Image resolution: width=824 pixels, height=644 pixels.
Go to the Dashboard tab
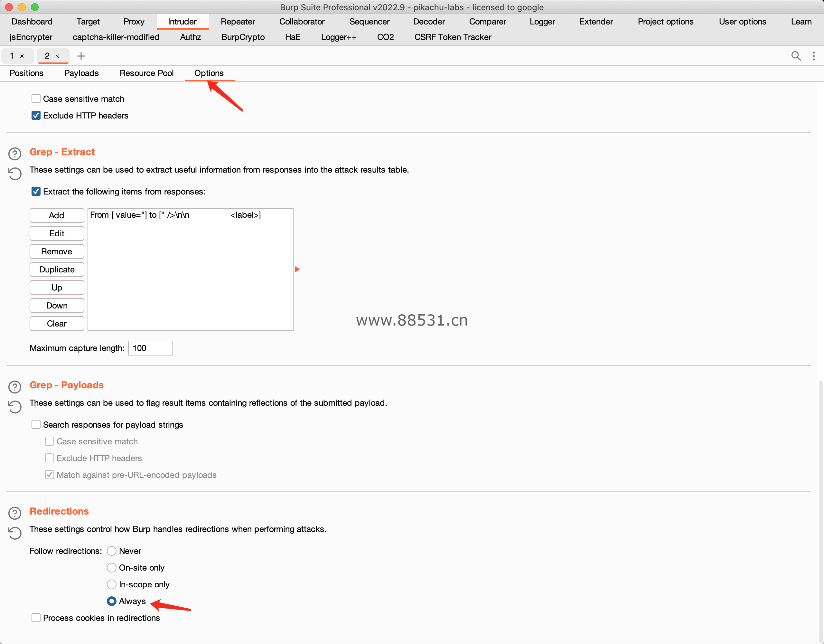click(32, 22)
